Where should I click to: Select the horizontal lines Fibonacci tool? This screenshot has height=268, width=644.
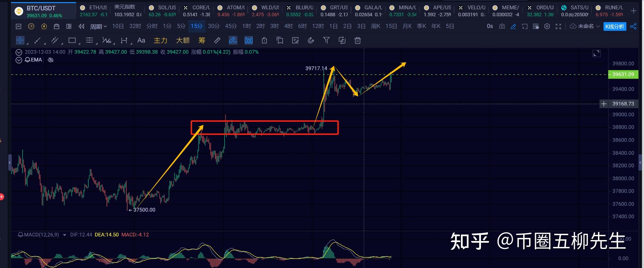(89, 41)
